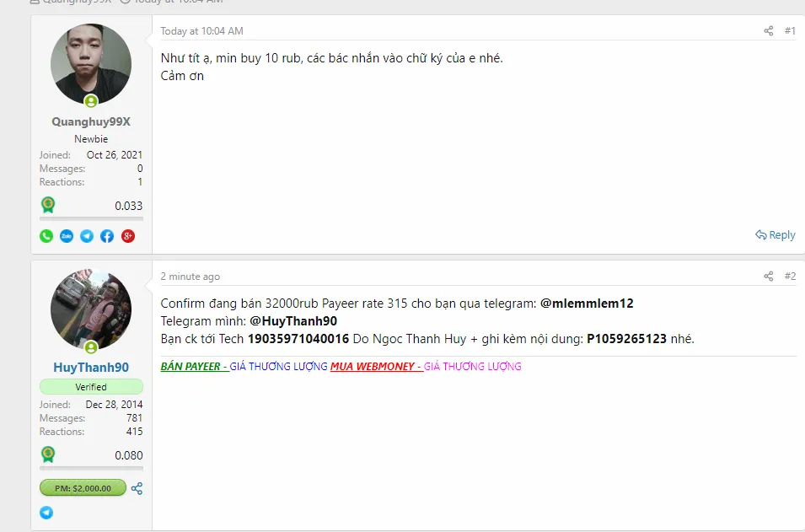Open the #1 post permalink

tap(790, 31)
